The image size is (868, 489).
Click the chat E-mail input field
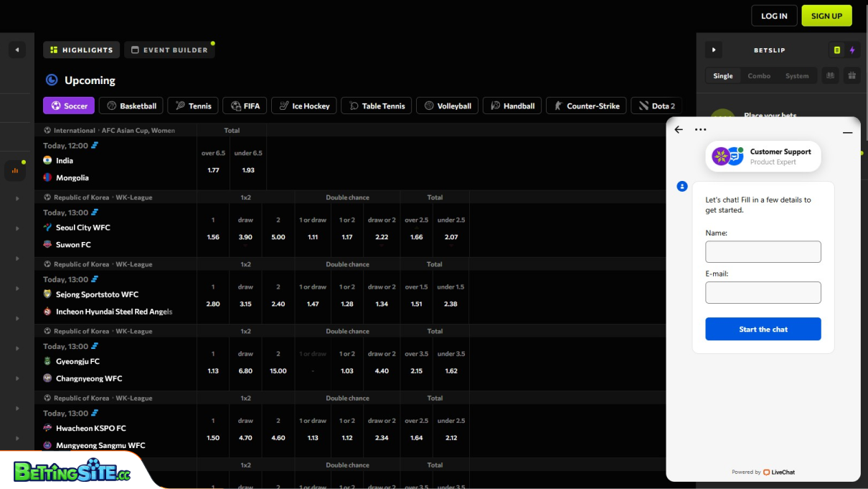point(763,292)
